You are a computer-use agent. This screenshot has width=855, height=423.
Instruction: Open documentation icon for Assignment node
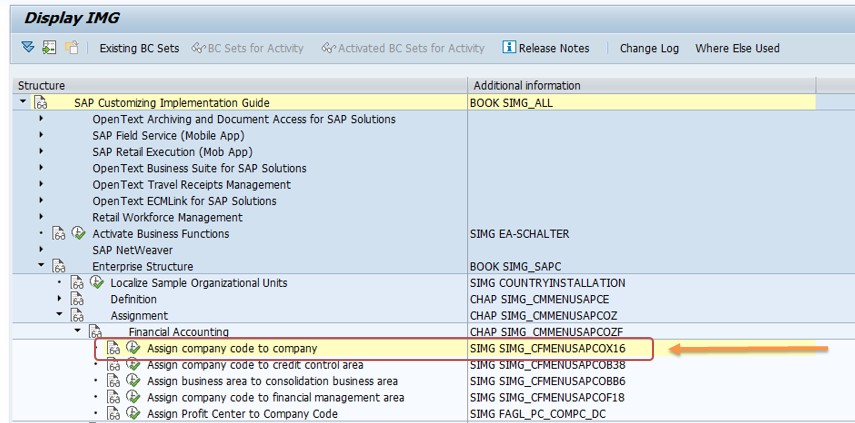77,316
